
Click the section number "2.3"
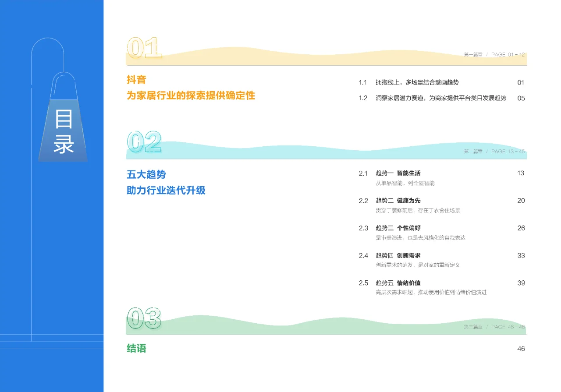tap(363, 228)
